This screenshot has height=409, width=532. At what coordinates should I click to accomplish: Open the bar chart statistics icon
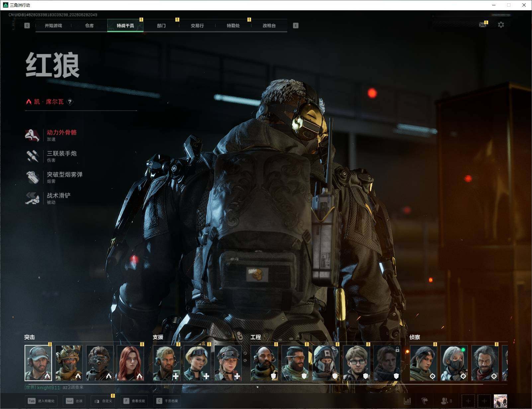click(407, 401)
